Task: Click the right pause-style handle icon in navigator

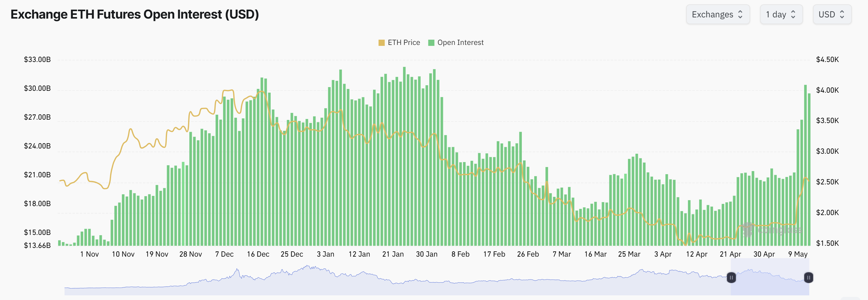Action: (808, 278)
